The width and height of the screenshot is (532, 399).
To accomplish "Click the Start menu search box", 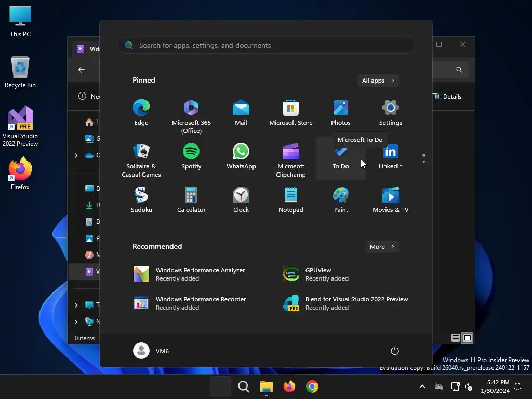I will (x=265, y=45).
